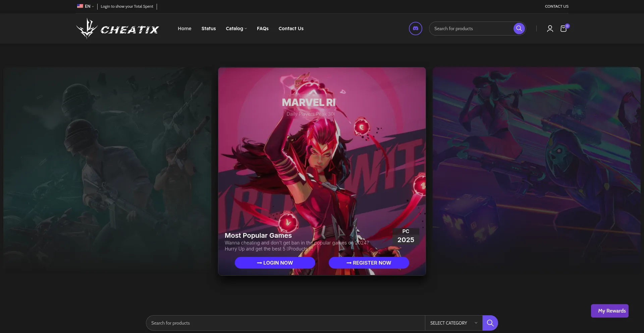Click the LOGIN NOW button

(x=275, y=263)
